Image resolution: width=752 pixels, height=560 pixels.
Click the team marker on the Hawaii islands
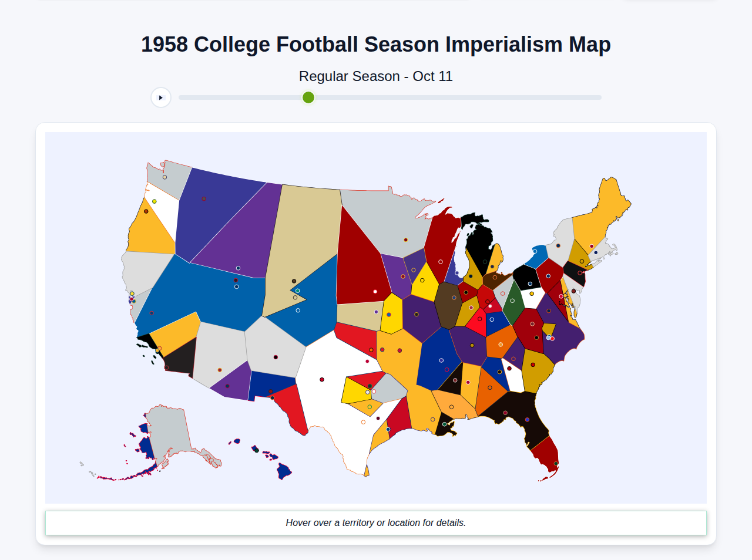pyautogui.click(x=256, y=450)
